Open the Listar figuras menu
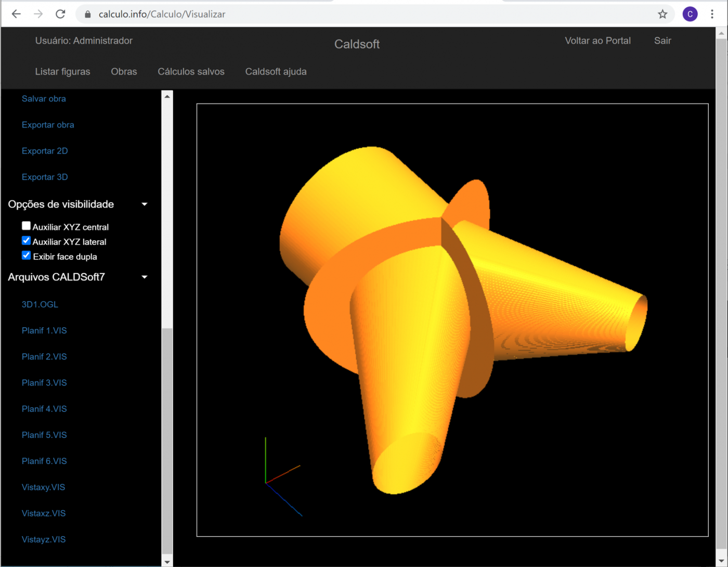 (62, 72)
